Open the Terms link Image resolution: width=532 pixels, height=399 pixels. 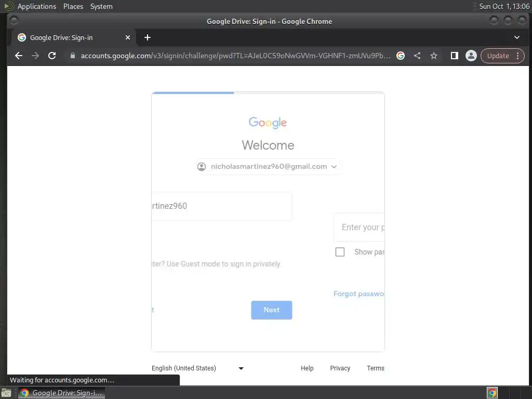[376, 368]
